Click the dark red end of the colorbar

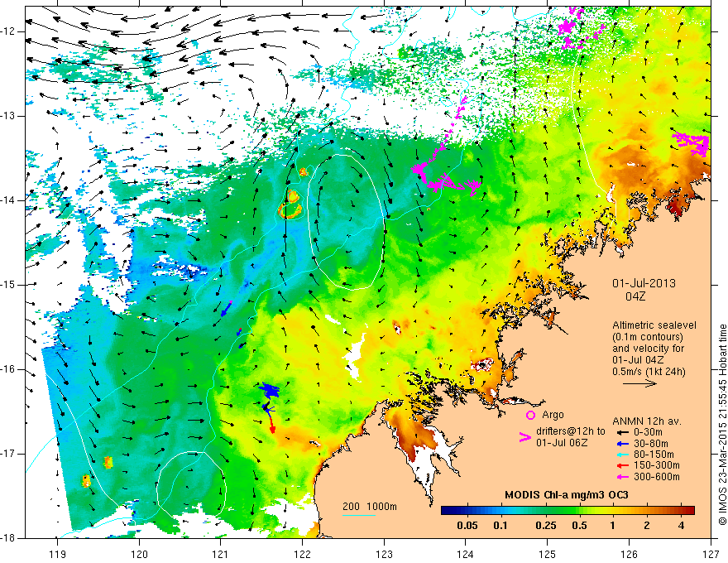coord(691,510)
